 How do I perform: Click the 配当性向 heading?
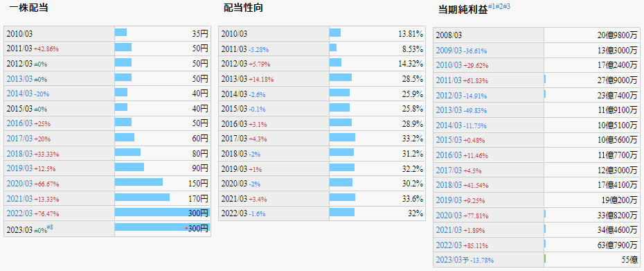[243, 8]
